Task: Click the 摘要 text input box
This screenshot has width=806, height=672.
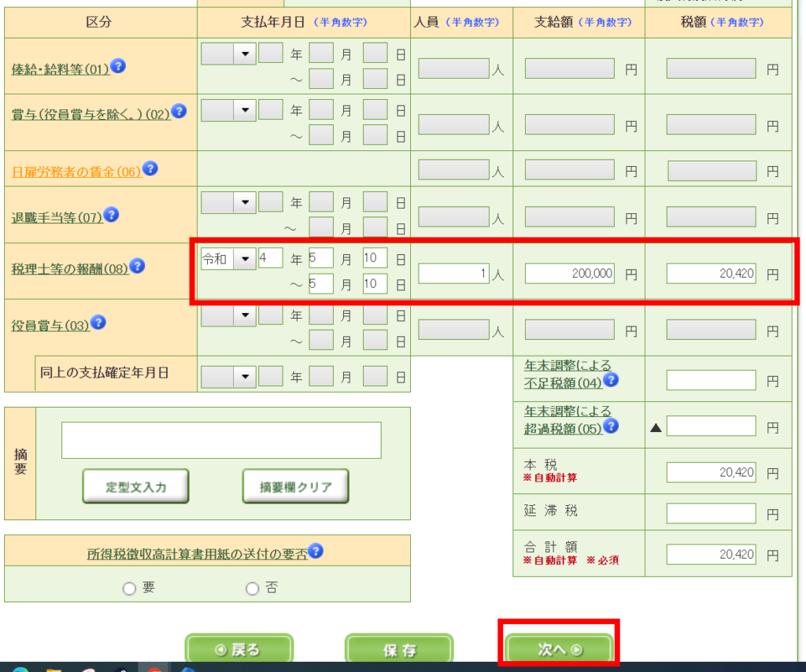Action: (x=221, y=440)
